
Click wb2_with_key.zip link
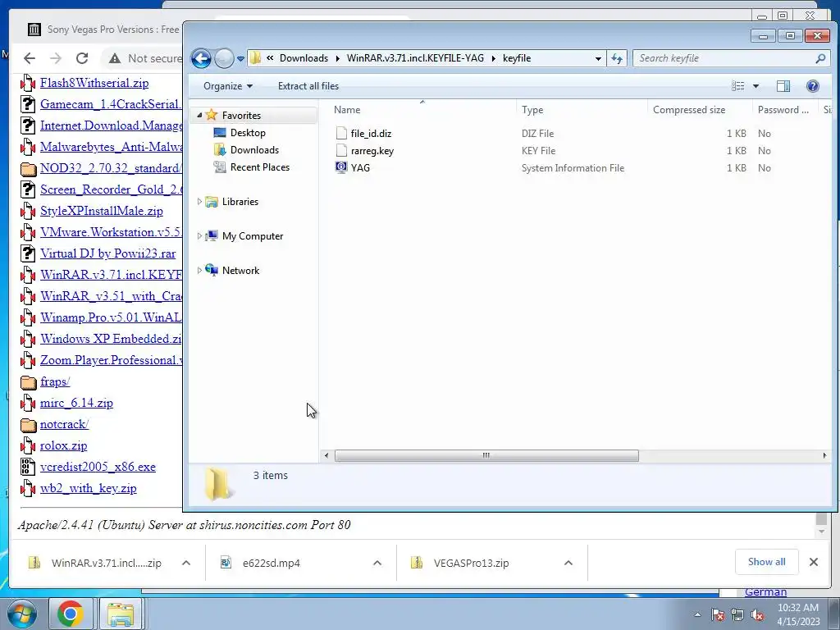coord(89,489)
